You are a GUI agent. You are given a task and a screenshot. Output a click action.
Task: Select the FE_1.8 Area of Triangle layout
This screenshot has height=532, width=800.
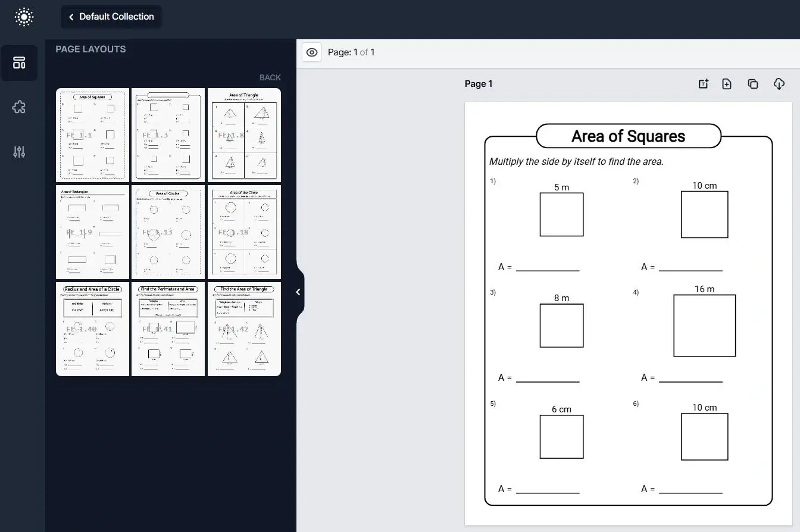point(244,135)
